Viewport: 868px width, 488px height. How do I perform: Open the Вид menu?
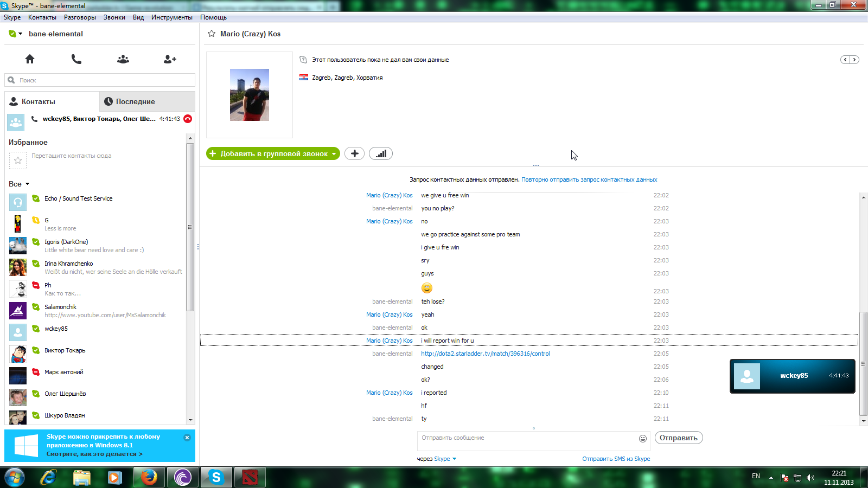point(138,17)
